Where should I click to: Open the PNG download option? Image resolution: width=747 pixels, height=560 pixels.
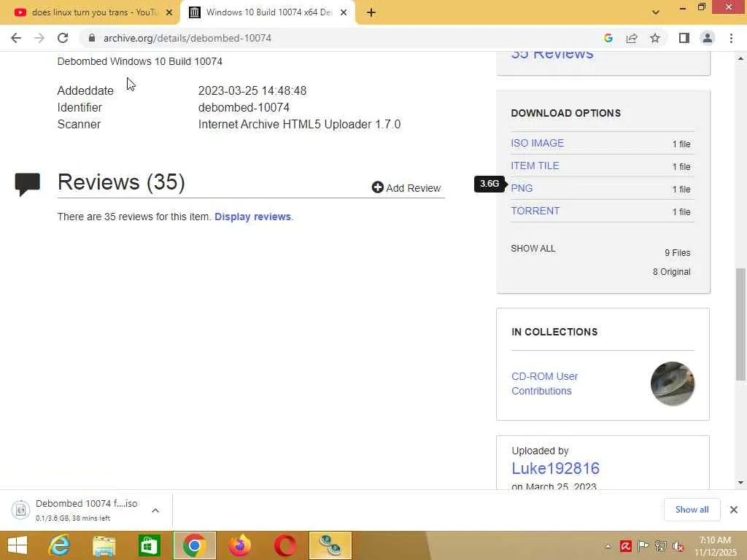click(x=522, y=189)
